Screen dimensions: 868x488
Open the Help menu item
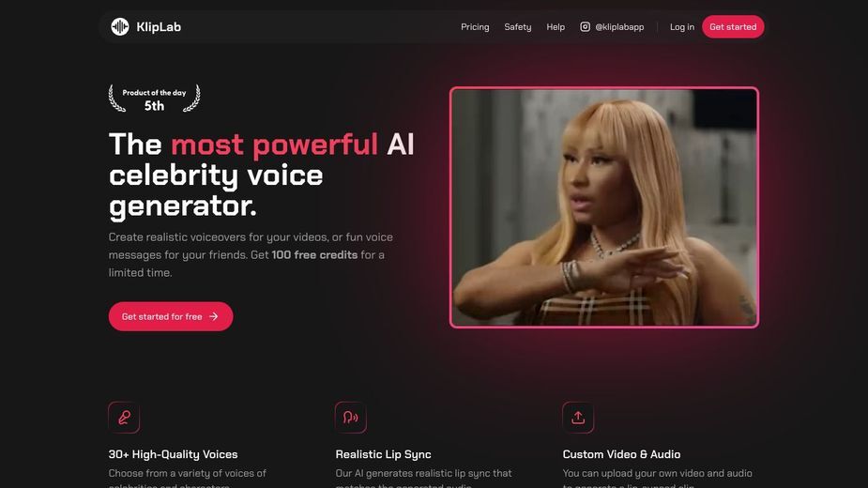[x=556, y=26]
